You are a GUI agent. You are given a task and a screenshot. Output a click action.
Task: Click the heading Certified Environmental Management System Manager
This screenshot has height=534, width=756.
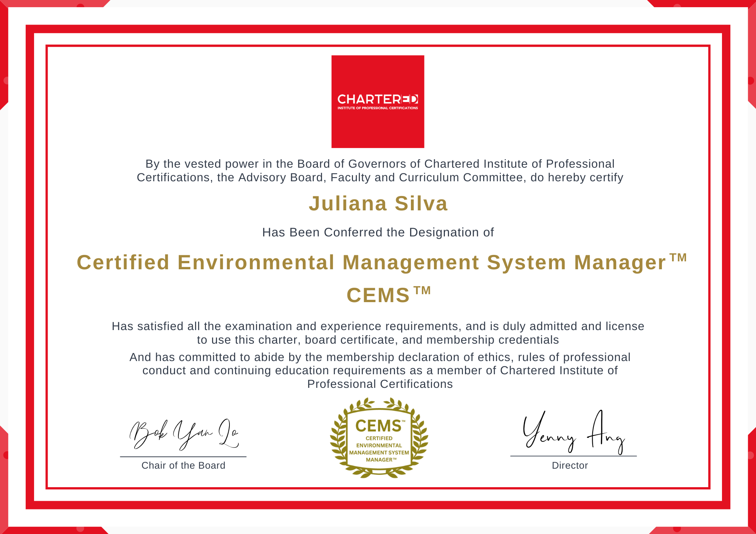pyautogui.click(x=382, y=262)
